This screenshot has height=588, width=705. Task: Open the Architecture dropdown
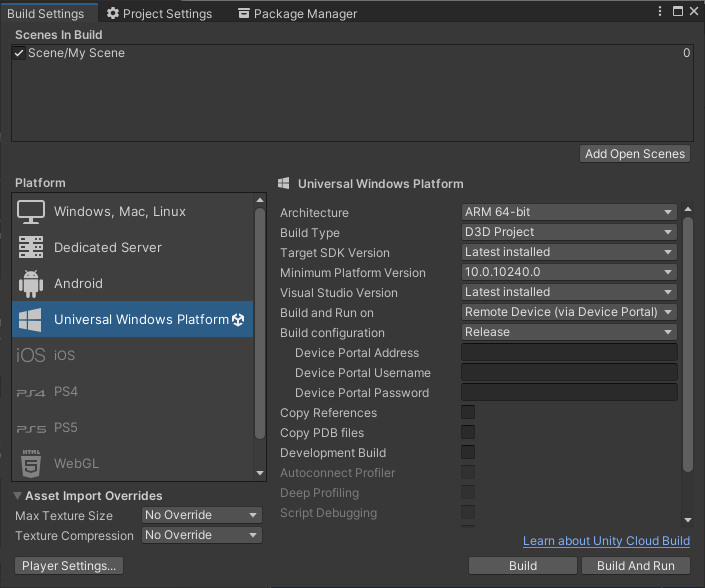[569, 212]
